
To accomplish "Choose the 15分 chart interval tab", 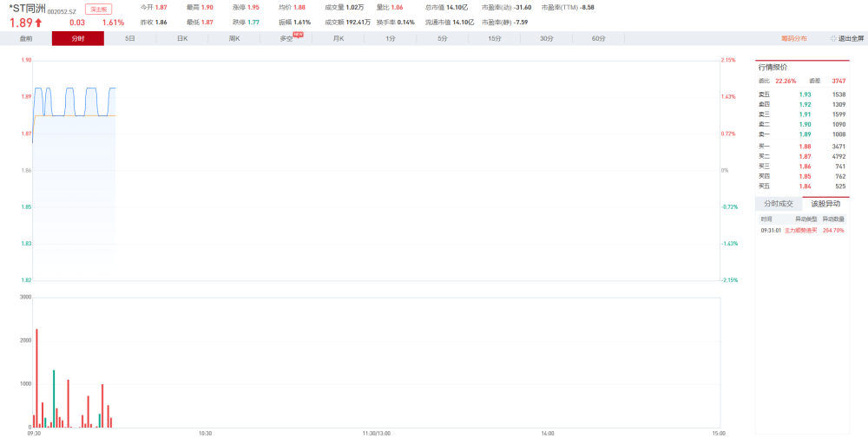I will [x=495, y=39].
